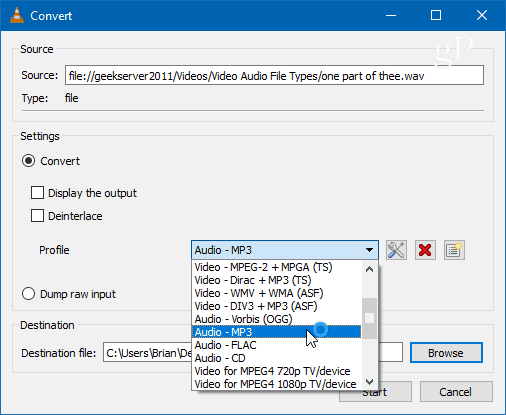This screenshot has height=415, width=506.
Task: Click profile list scroll up arrow
Action: click(x=369, y=269)
